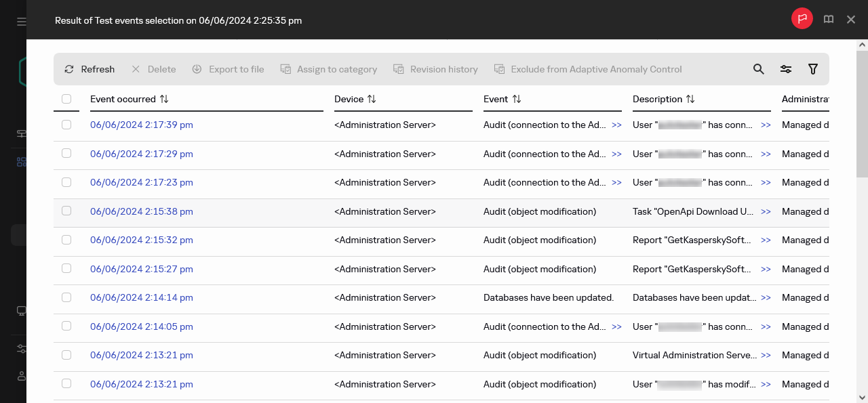Screen dimensions: 868x403
Task: Open the column settings sliders icon
Action: point(786,69)
